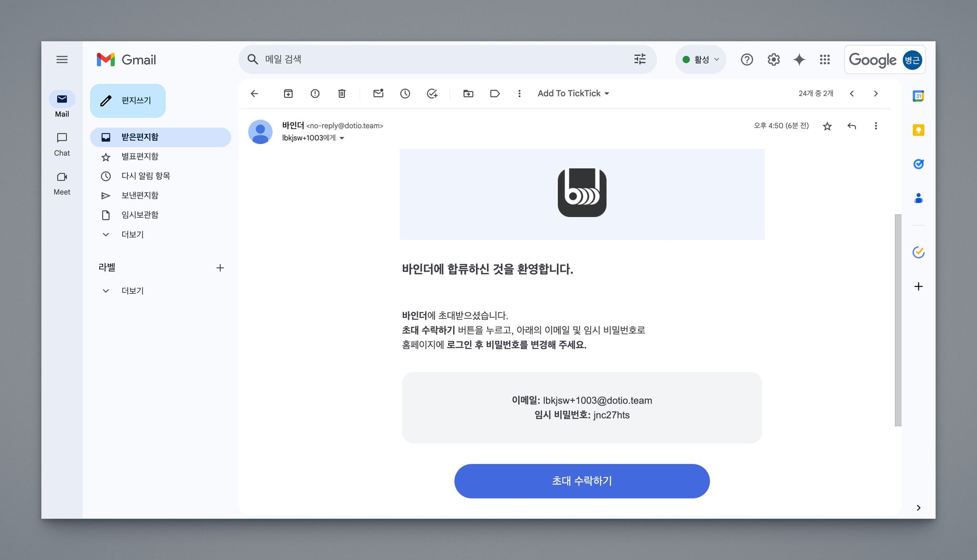Click the 24개 중 2개 message counter

coord(816,93)
